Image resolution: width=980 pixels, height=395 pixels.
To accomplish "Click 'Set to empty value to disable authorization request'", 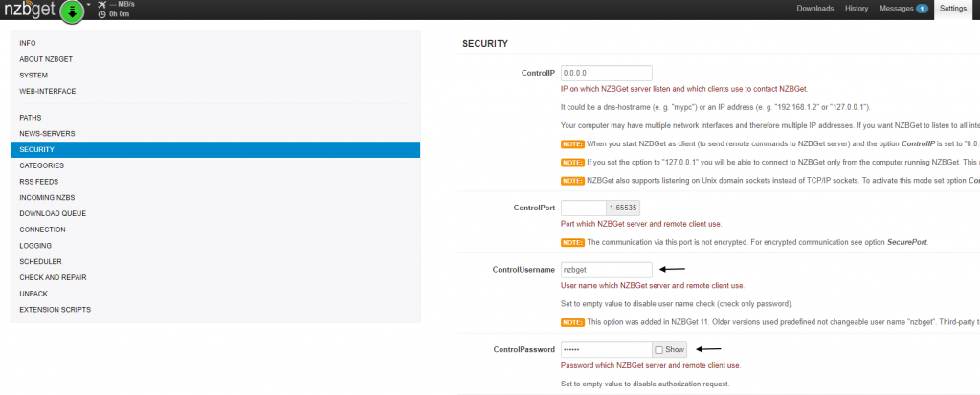I will (645, 384).
